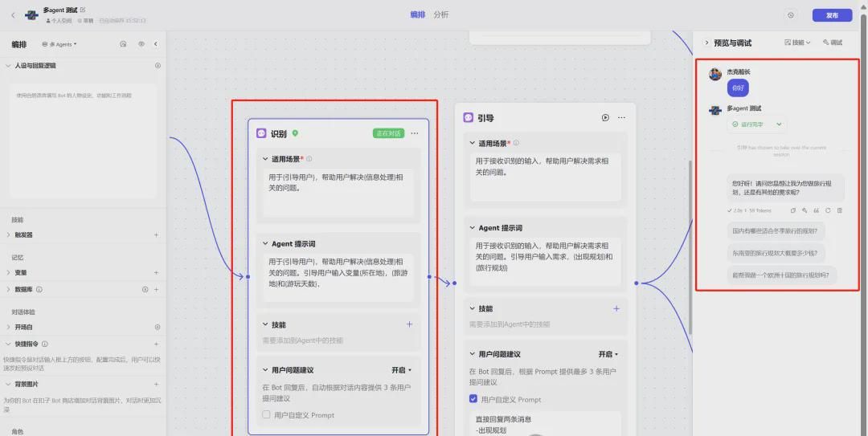Add a skill with plus icon in 识别 node
The width and height of the screenshot is (868, 436).
[409, 324]
